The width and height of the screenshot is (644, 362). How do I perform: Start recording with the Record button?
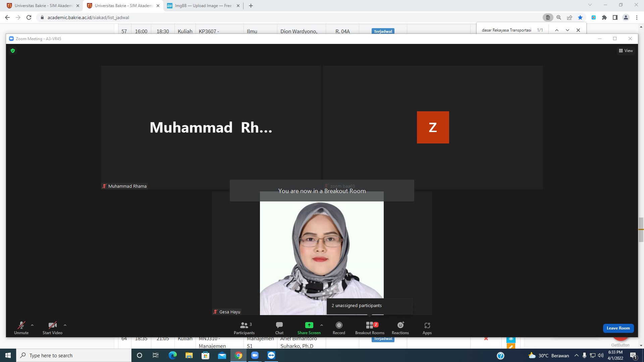coord(339,328)
